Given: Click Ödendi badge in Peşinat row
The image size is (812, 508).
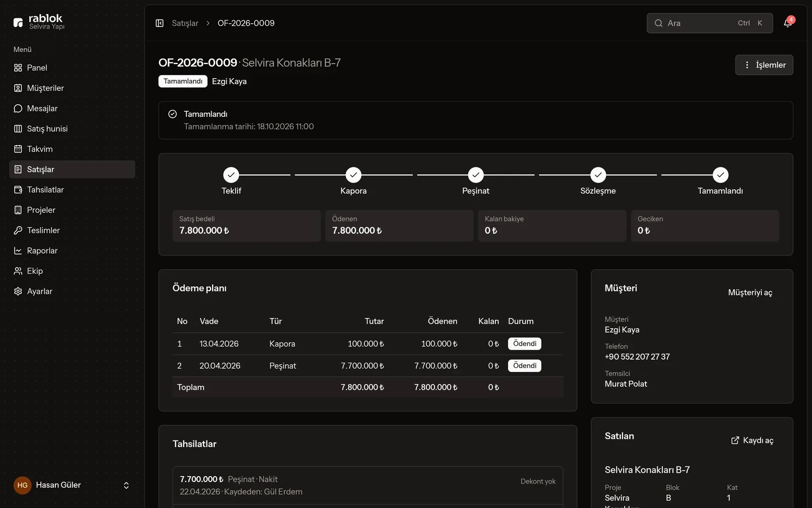Looking at the screenshot, I should 525,366.
